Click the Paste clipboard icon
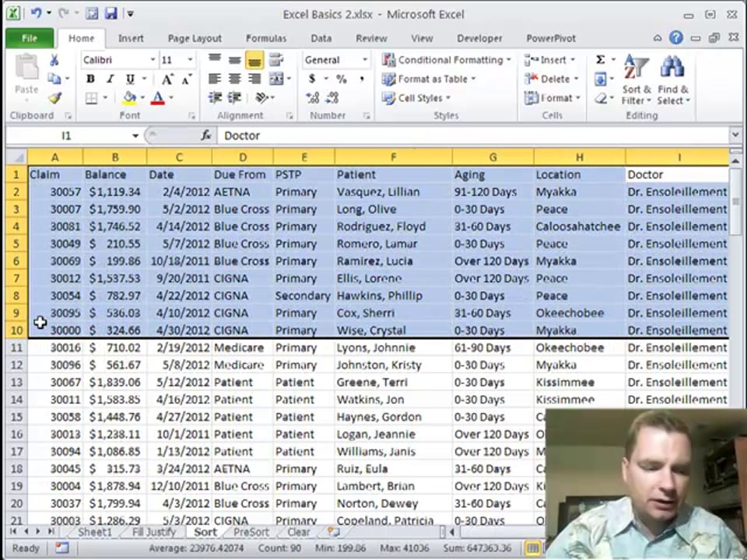The height and width of the screenshot is (560, 747). [x=26, y=68]
